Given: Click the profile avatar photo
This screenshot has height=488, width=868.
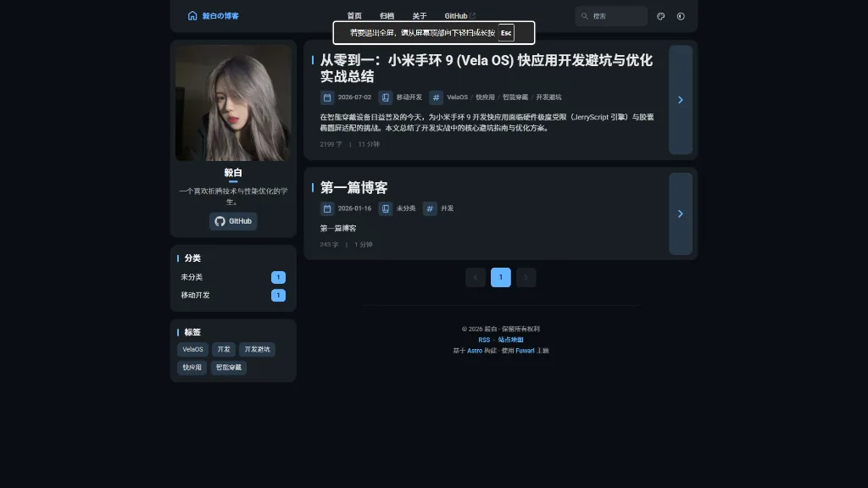Looking at the screenshot, I should (233, 103).
